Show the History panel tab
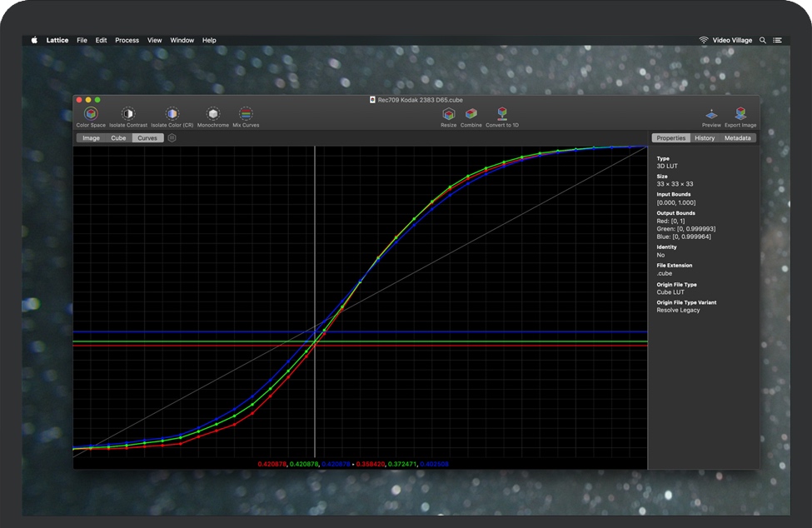 click(705, 138)
